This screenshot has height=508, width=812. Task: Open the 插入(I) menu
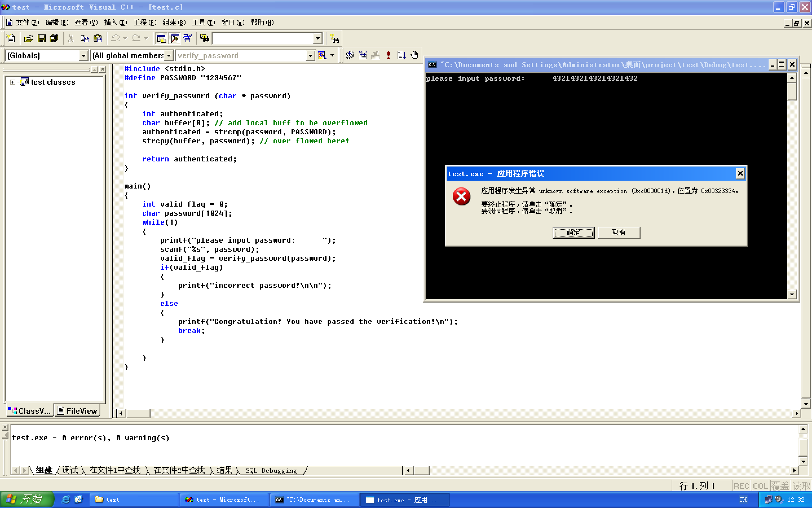pos(115,23)
